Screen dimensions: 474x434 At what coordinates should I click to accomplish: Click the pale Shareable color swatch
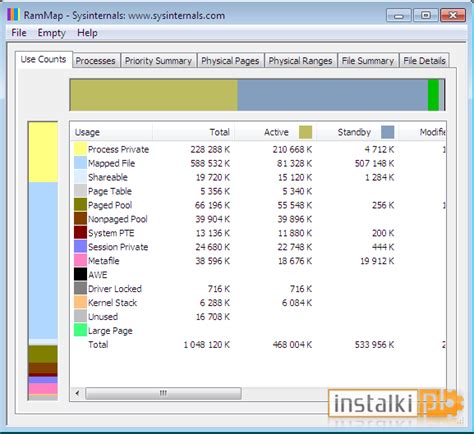tap(80, 177)
